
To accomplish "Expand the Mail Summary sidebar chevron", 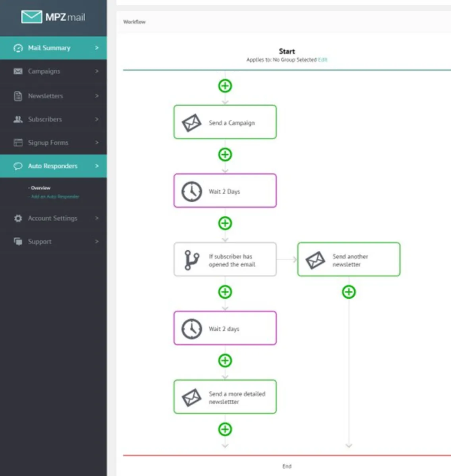I will point(96,48).
